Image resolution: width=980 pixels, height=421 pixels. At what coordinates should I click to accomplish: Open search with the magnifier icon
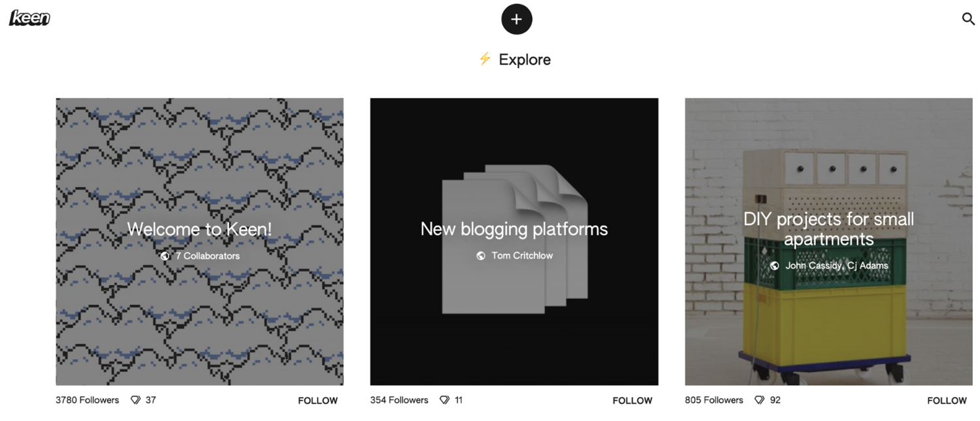(x=968, y=19)
